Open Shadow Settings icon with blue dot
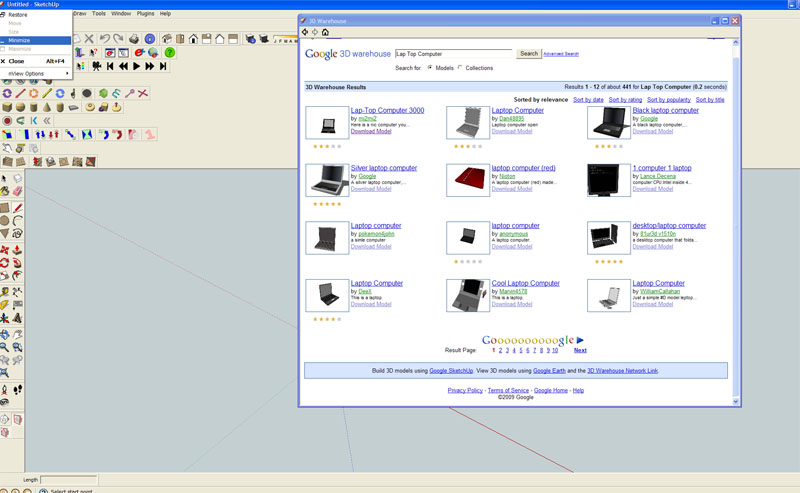This screenshot has height=493, width=800. (x=250, y=39)
